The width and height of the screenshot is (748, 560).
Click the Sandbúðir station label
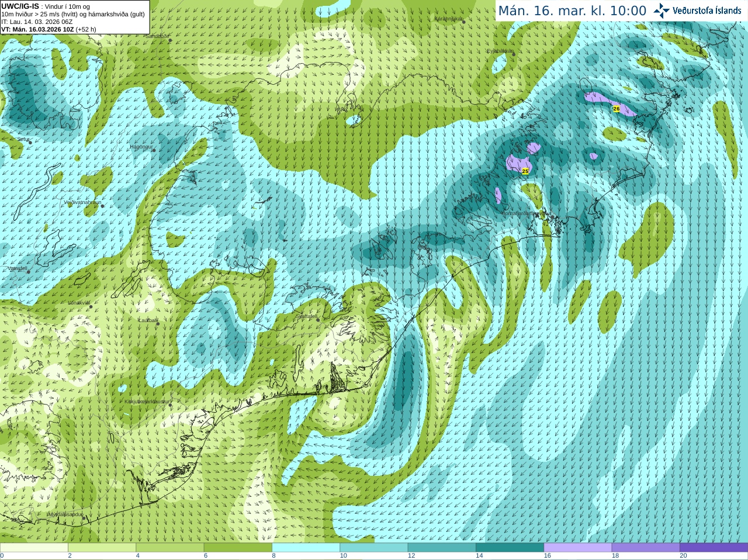pos(157,36)
